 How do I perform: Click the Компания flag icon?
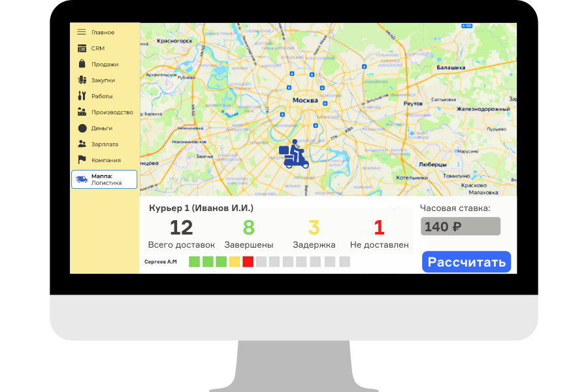point(82,159)
